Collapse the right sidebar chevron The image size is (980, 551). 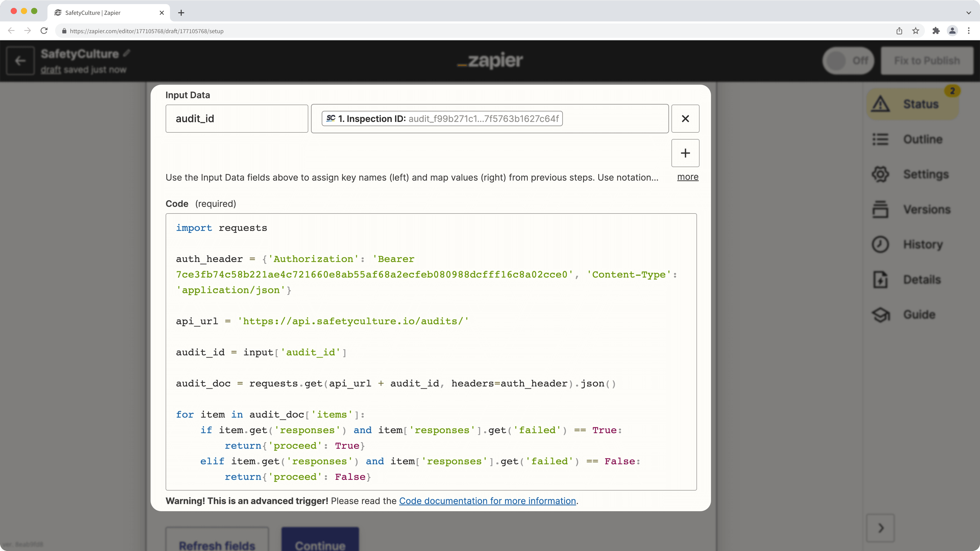[x=880, y=528]
